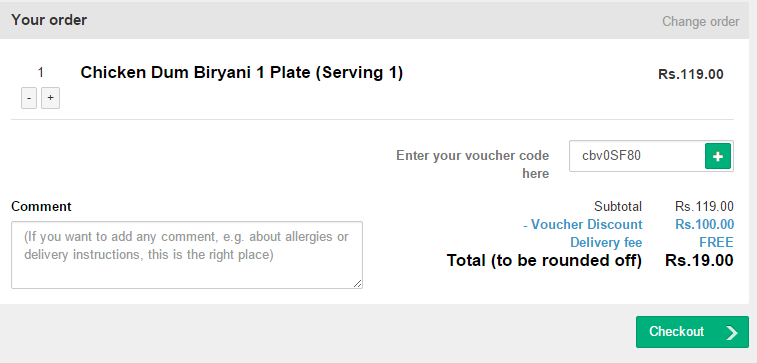
Task: Select Chicken Dum Biryani item name
Action: [x=241, y=72]
